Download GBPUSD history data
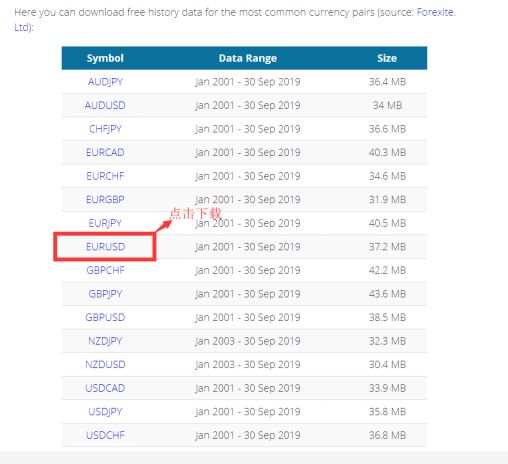Image resolution: width=508 pixels, height=464 pixels. pos(105,317)
